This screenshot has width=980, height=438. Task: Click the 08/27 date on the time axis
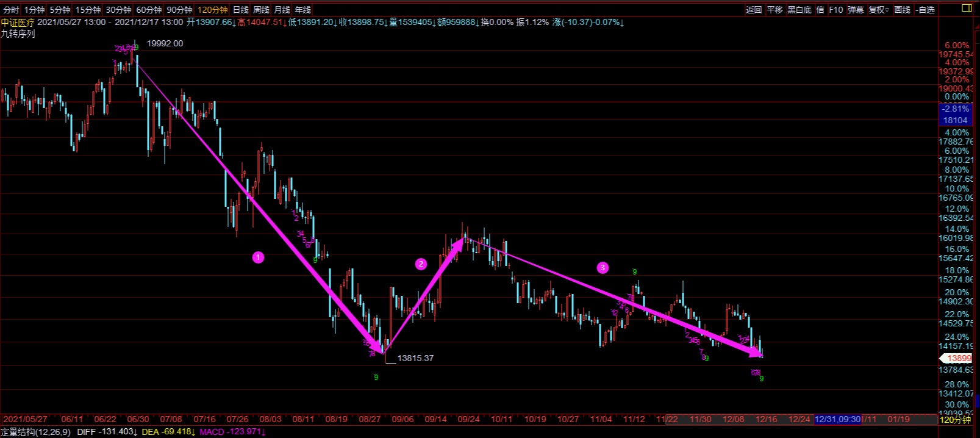[x=370, y=420]
